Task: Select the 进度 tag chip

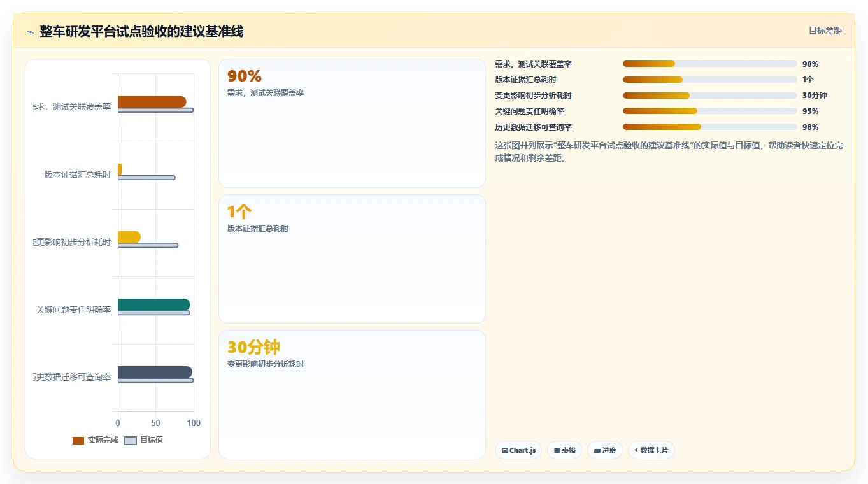Action: click(x=605, y=450)
